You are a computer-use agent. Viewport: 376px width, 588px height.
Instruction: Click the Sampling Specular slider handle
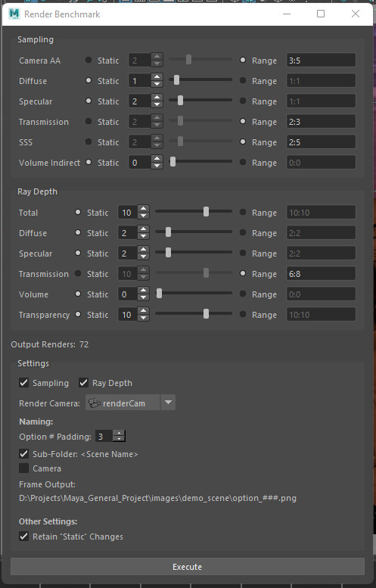180,100
